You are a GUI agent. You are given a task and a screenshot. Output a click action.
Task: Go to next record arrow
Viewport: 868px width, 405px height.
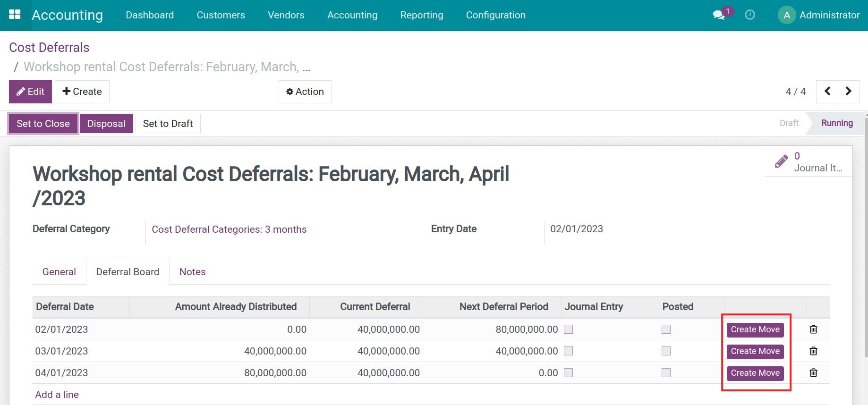pyautogui.click(x=849, y=91)
